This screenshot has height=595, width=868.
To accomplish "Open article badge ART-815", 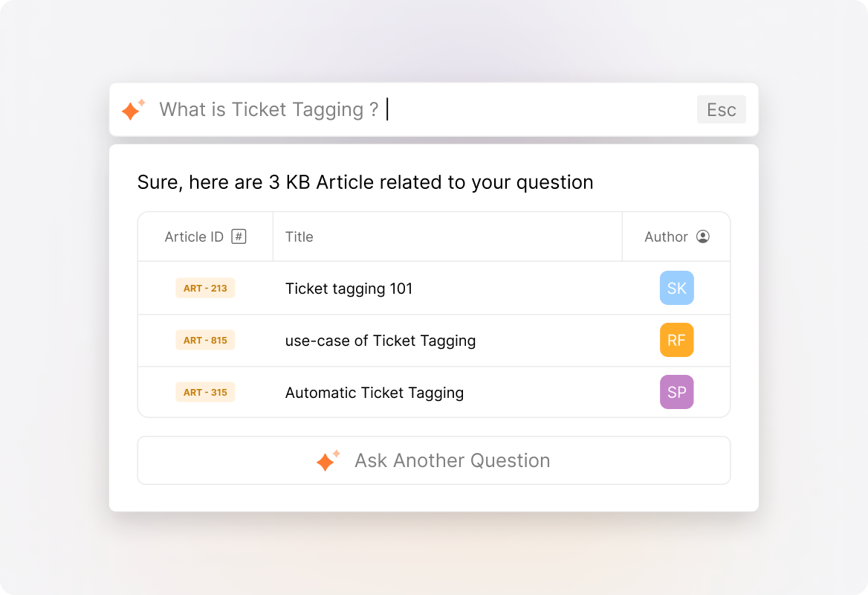I will 205,340.
